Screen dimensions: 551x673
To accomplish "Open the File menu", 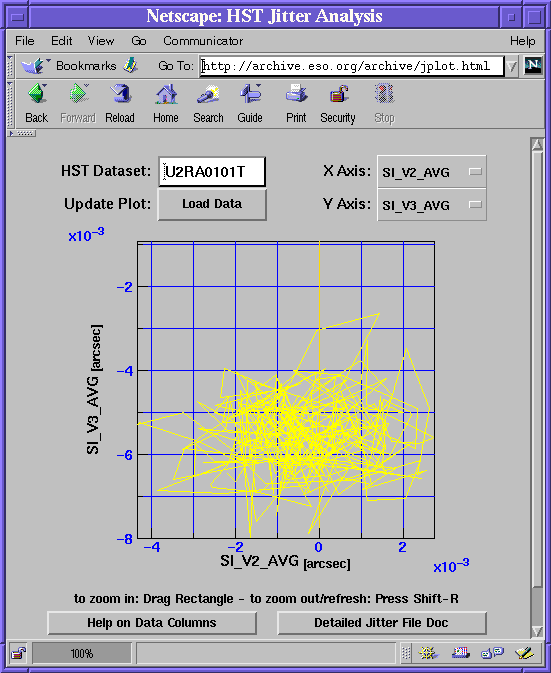I will [24, 41].
